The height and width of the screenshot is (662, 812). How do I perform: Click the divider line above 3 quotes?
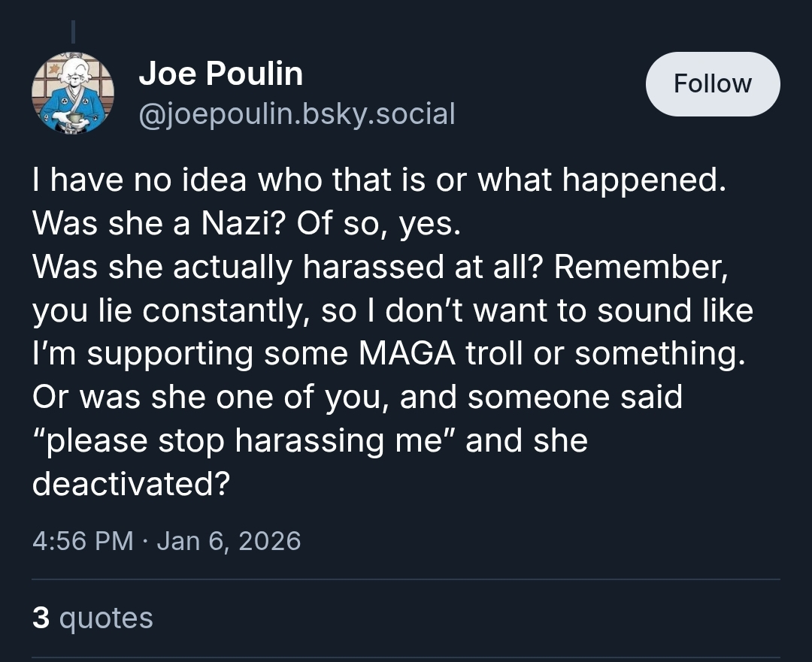tap(406, 580)
